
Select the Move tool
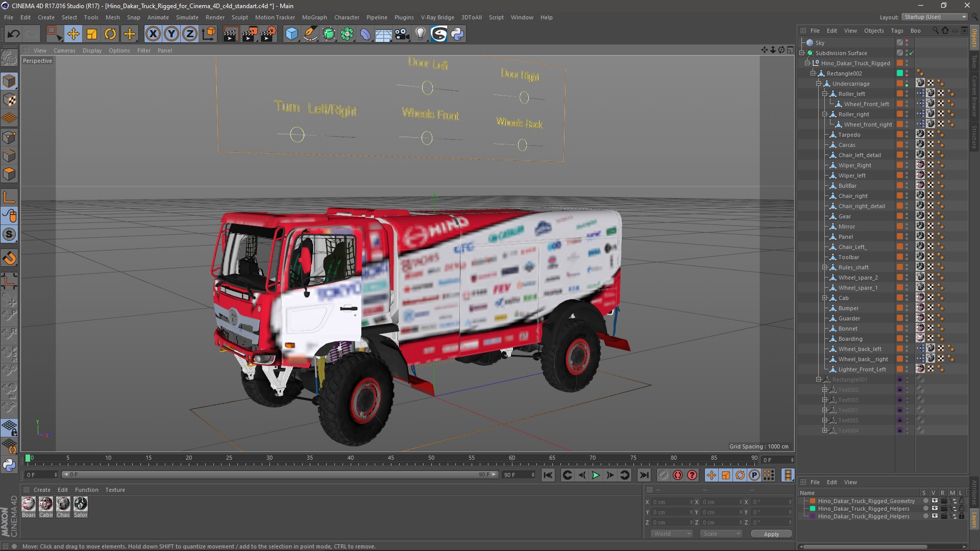point(73,34)
